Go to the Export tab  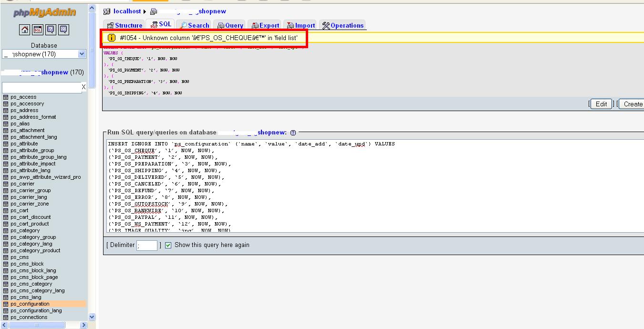(265, 25)
